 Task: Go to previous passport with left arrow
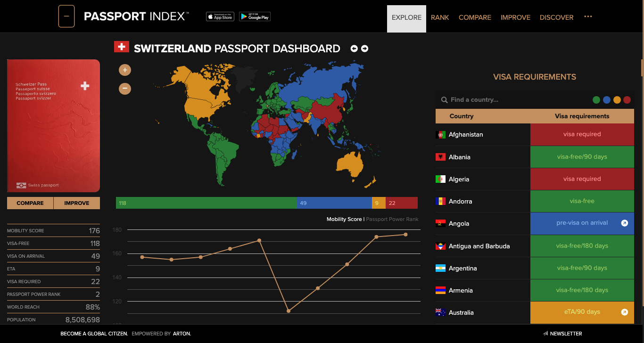354,49
